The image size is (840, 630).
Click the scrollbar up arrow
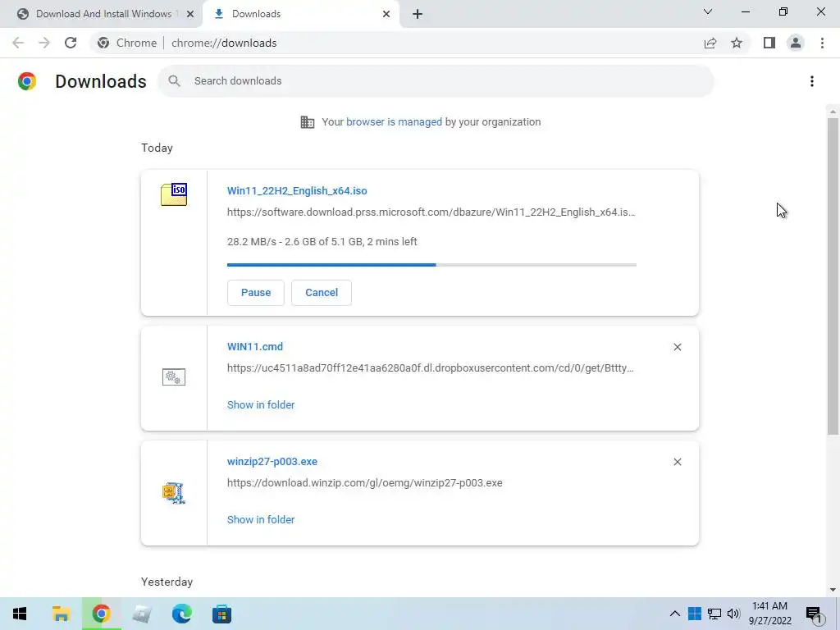tap(833, 112)
